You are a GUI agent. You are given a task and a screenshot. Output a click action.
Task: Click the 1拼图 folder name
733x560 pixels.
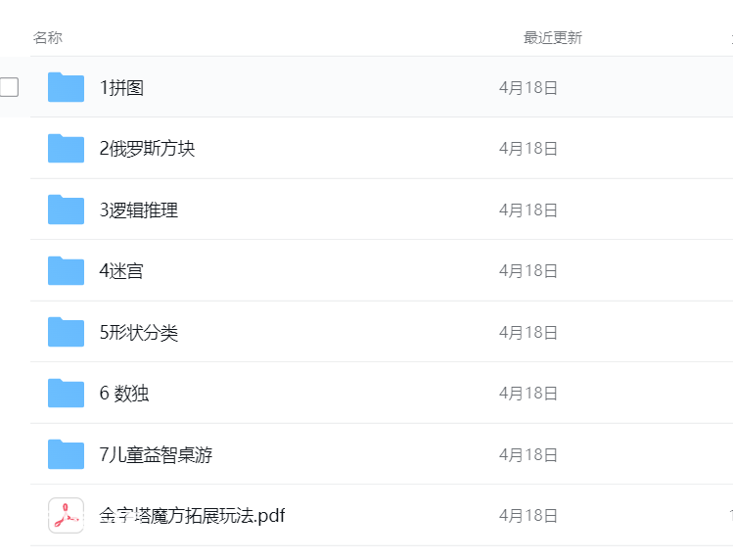tap(121, 87)
